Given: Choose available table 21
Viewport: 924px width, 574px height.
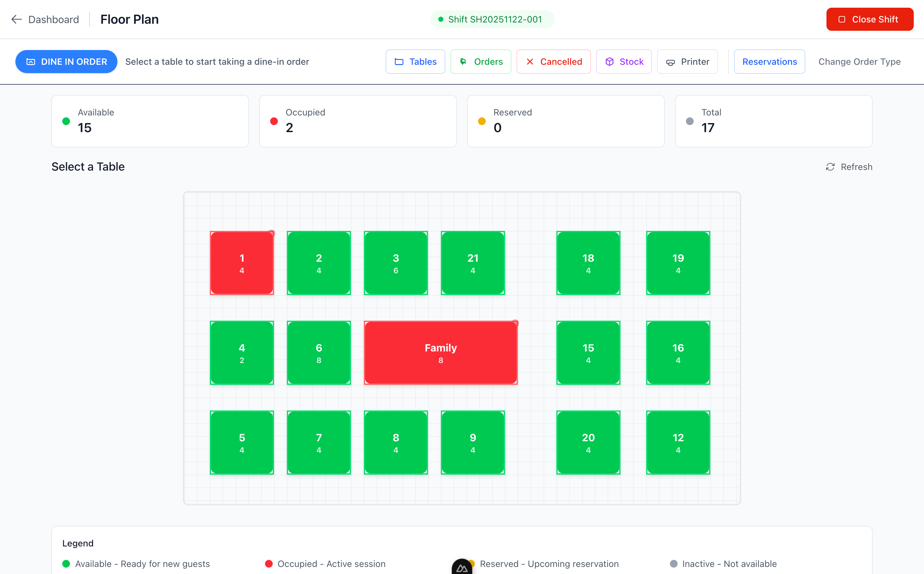Looking at the screenshot, I should (x=473, y=263).
